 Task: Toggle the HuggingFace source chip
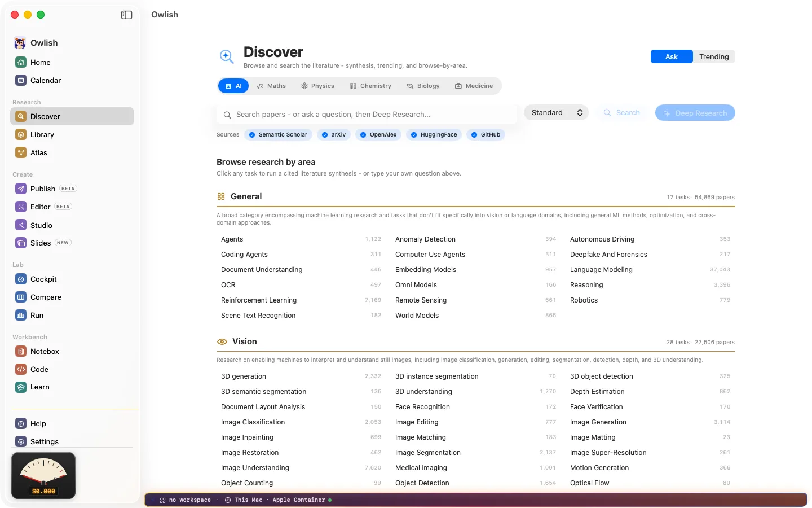[x=434, y=134]
